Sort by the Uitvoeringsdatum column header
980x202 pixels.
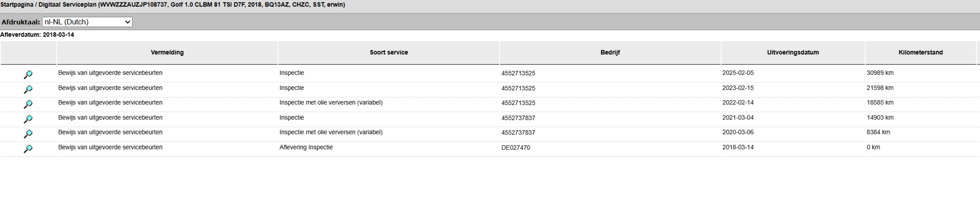pos(793,53)
